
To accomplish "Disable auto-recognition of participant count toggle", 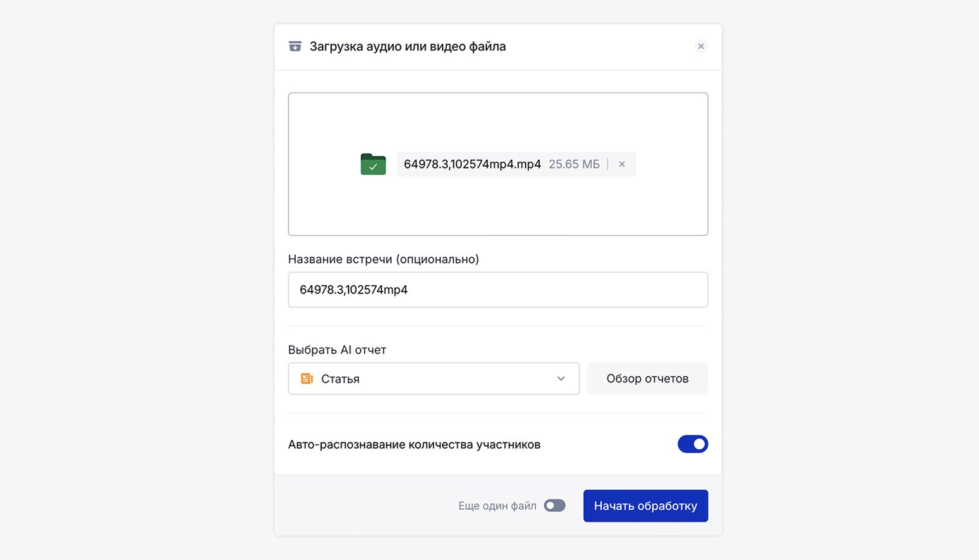I will point(692,444).
